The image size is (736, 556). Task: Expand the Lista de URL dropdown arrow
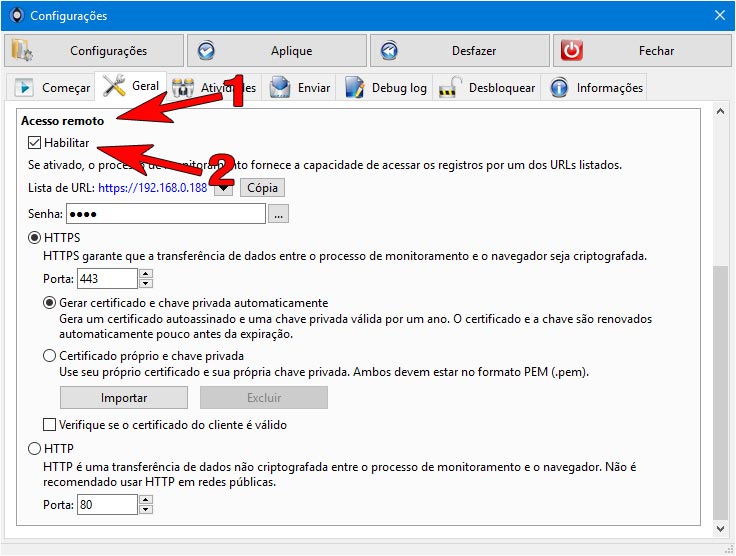224,188
